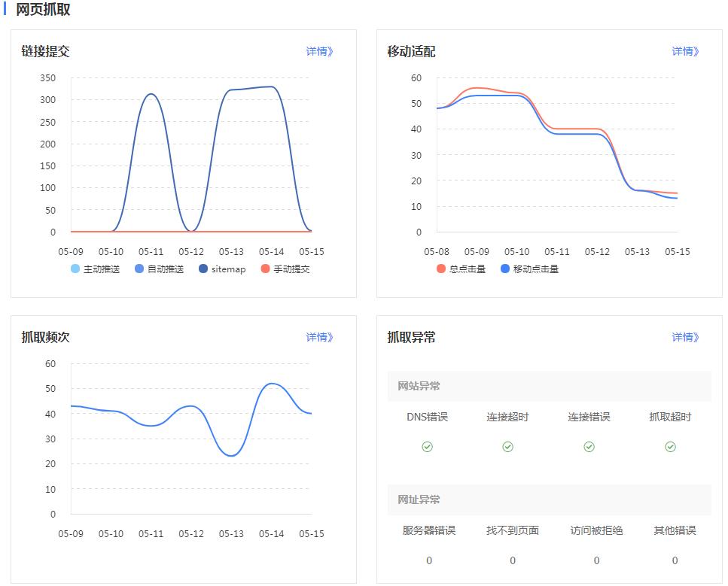Click the 抓取超时 green check icon

[671, 446]
